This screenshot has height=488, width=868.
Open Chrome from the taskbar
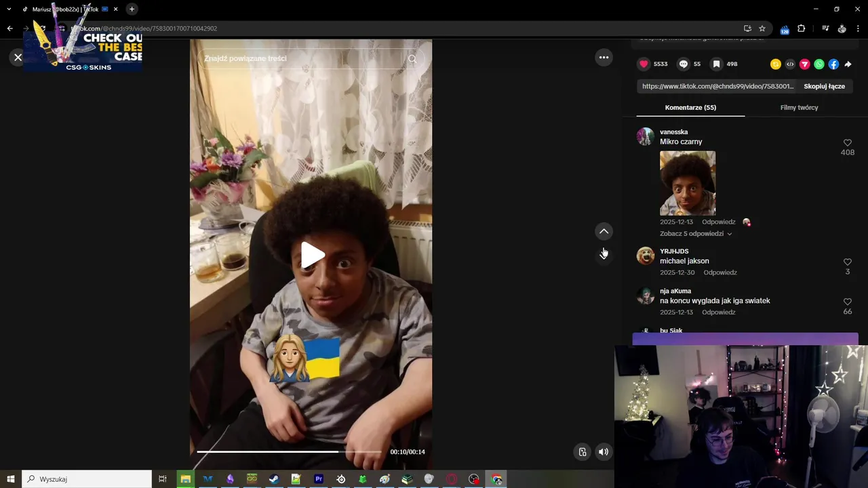(x=496, y=479)
